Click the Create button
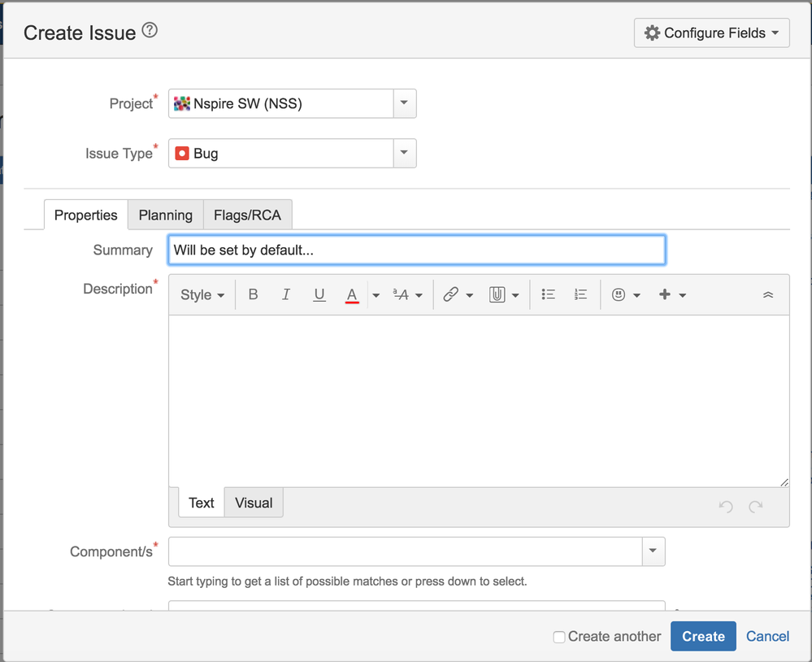The height and width of the screenshot is (662, 812). click(x=703, y=637)
